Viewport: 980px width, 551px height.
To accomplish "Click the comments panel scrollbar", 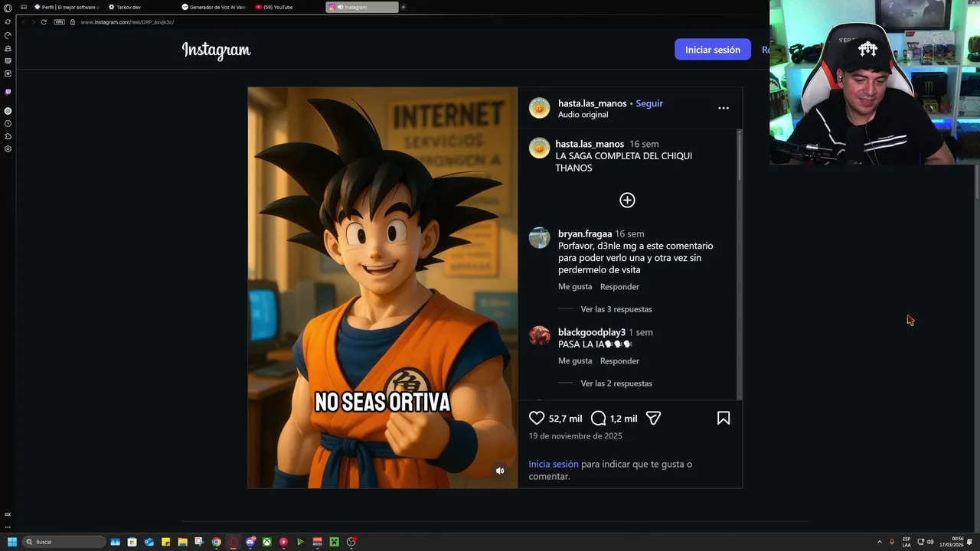I will 740,155.
